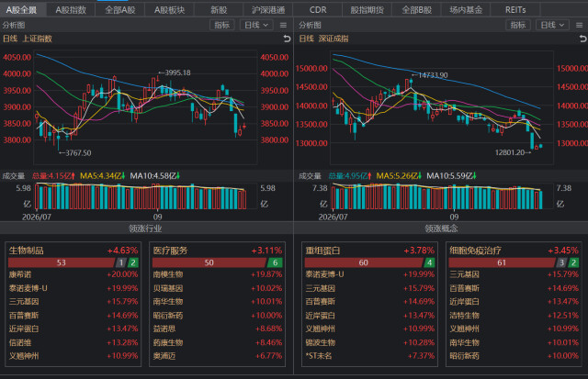The width and height of the screenshot is (588, 379).
Task: Select 南华生物 in 医疗服务 list
Action: (218, 302)
